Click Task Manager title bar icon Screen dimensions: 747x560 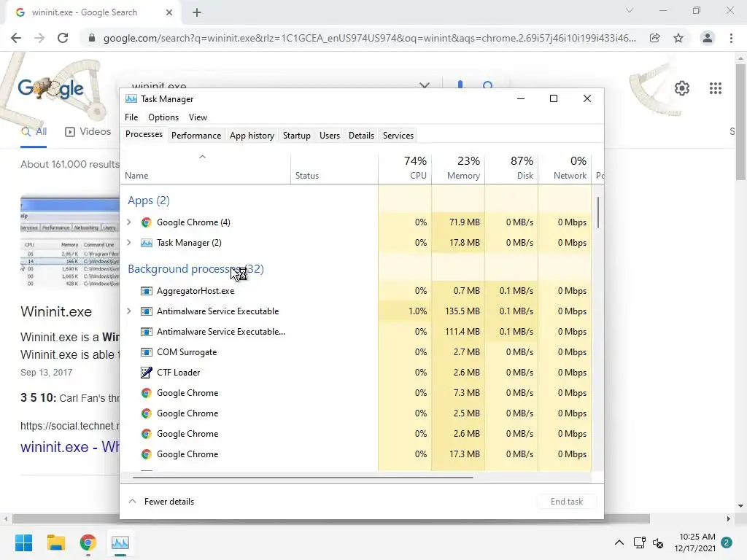tap(131, 99)
